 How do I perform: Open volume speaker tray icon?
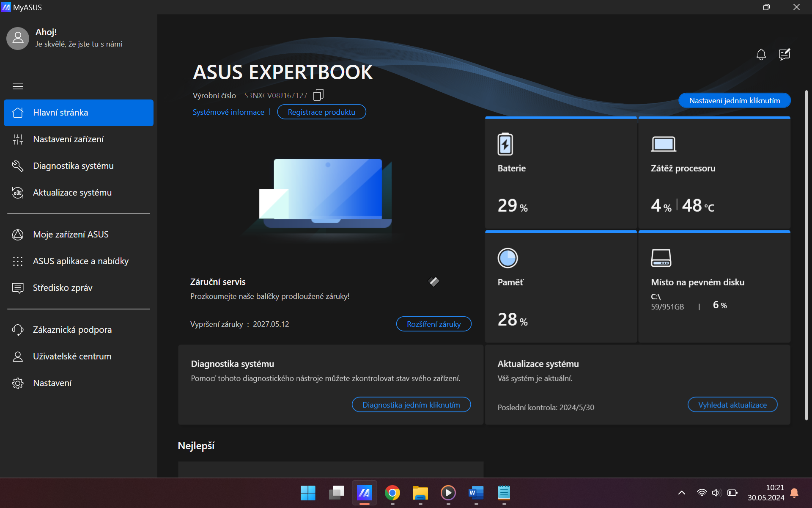(716, 493)
